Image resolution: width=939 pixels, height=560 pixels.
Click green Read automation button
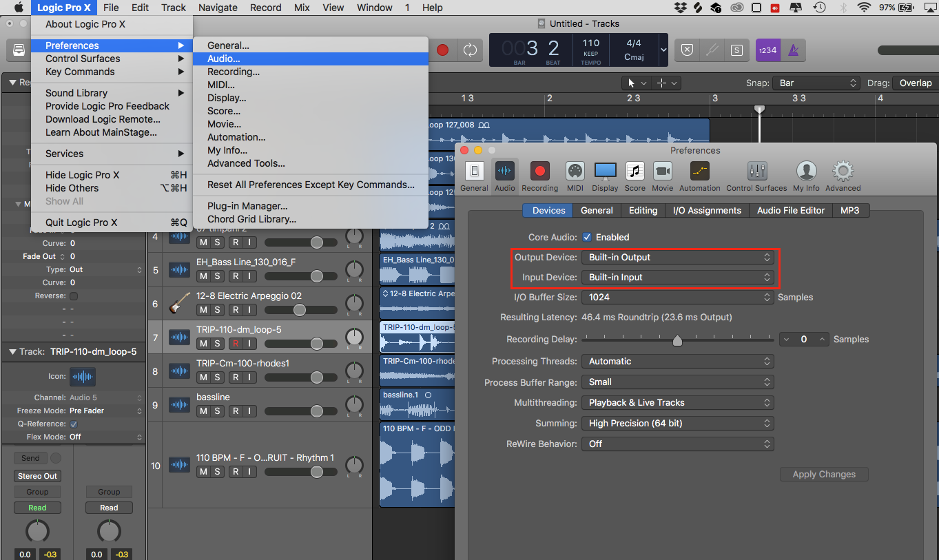pos(37,508)
